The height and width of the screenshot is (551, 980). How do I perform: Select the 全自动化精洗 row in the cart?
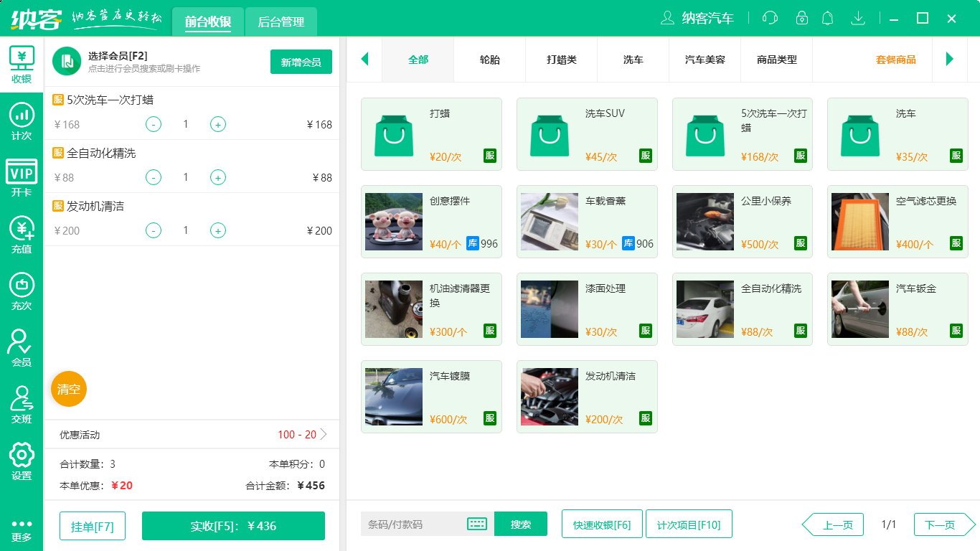(x=192, y=166)
